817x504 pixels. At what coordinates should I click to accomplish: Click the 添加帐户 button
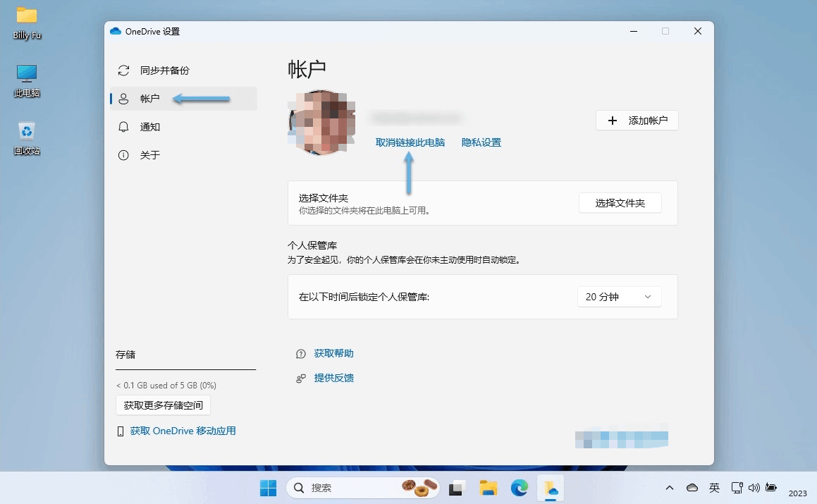pyautogui.click(x=637, y=121)
